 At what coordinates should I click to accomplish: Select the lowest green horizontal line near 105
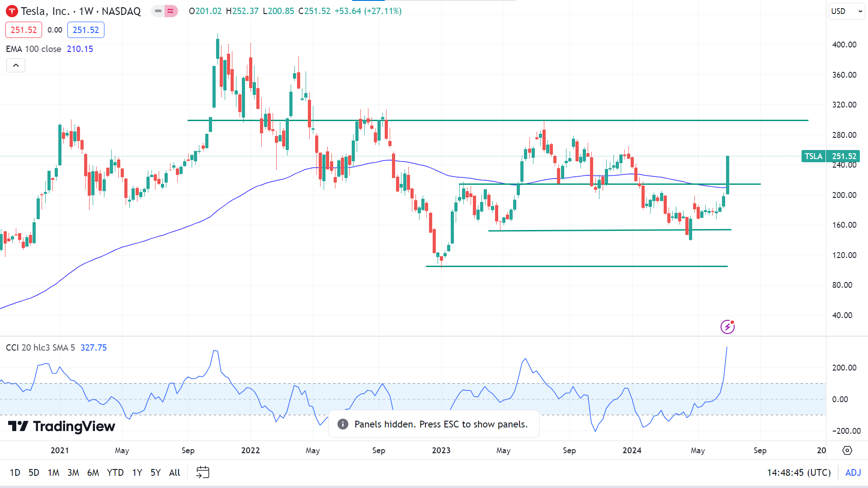point(576,266)
